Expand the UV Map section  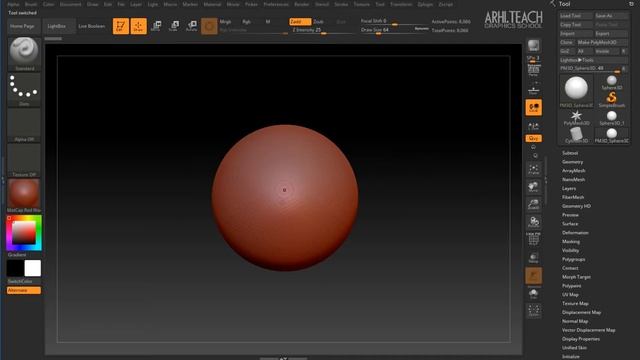pyautogui.click(x=570, y=295)
